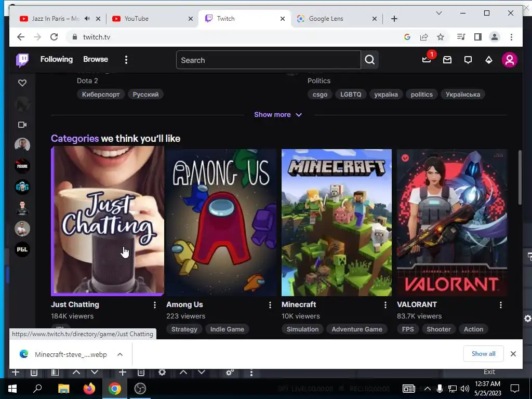Viewport: 532px width, 399px height.
Task: Open options for Minecraft category
Action: tap(385, 305)
